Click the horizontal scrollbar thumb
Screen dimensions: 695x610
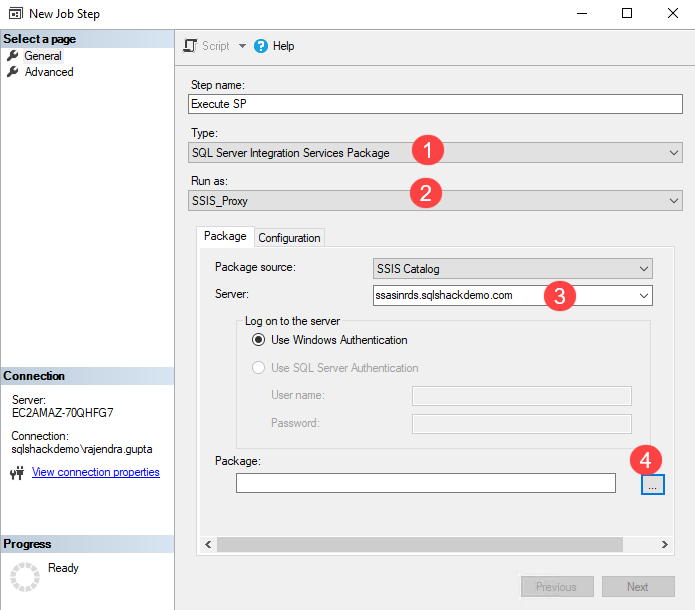(419, 544)
